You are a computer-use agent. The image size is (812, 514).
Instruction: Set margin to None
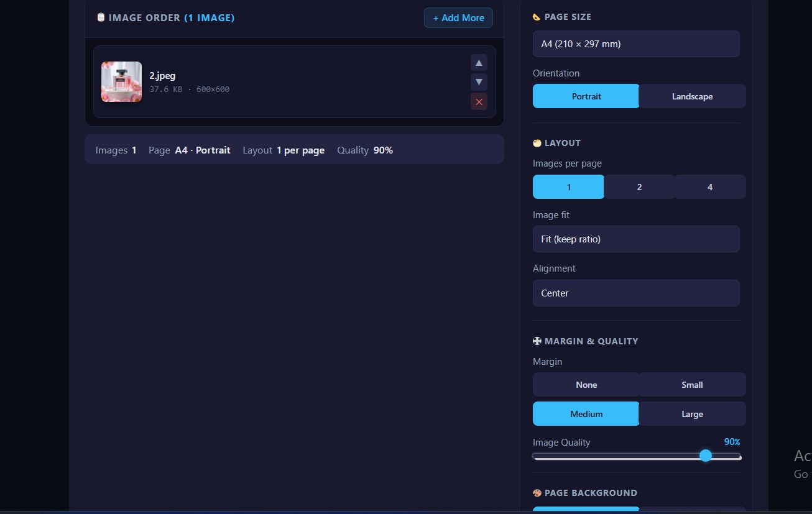tap(586, 385)
